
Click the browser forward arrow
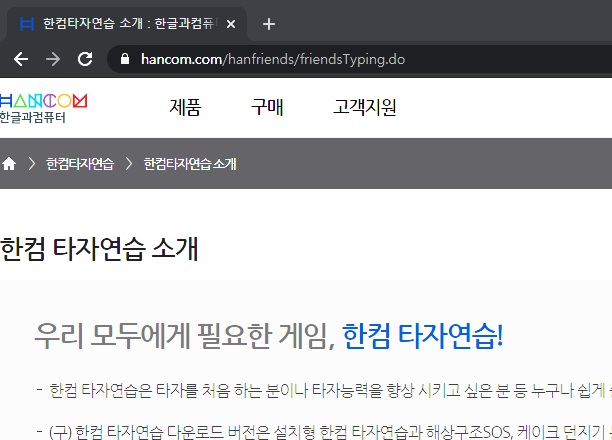[x=53, y=59]
